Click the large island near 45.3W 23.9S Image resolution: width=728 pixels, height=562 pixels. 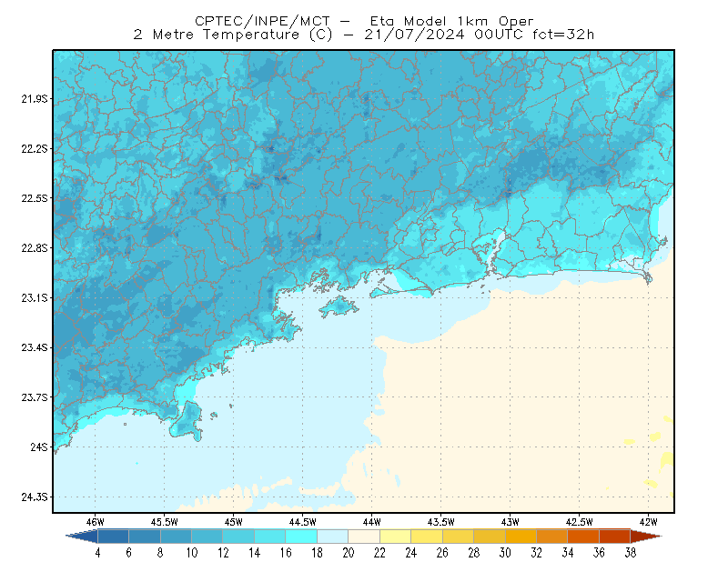[x=187, y=421]
